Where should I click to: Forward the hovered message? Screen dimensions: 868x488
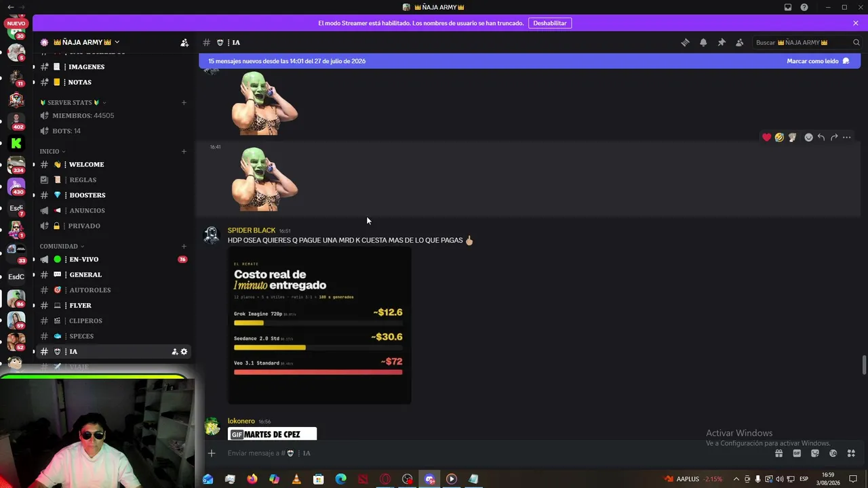[834, 137]
